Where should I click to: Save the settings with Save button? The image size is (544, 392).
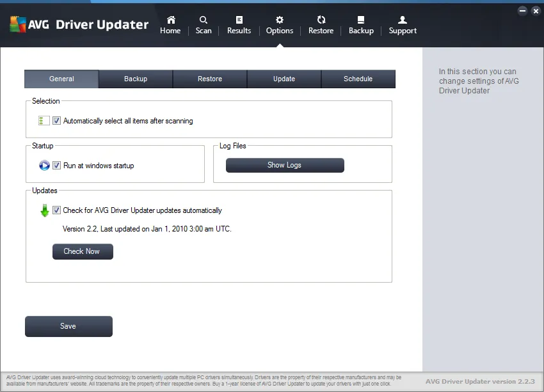68,326
